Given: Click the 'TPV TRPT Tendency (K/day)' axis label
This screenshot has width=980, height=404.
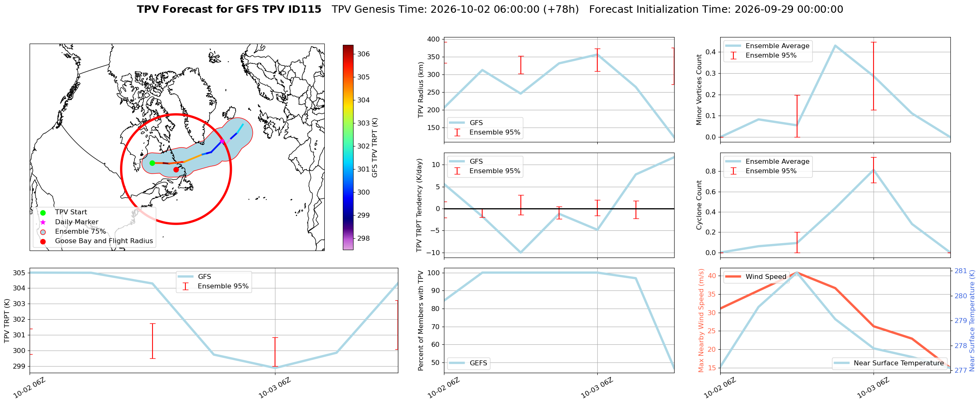Looking at the screenshot, I should point(419,205).
